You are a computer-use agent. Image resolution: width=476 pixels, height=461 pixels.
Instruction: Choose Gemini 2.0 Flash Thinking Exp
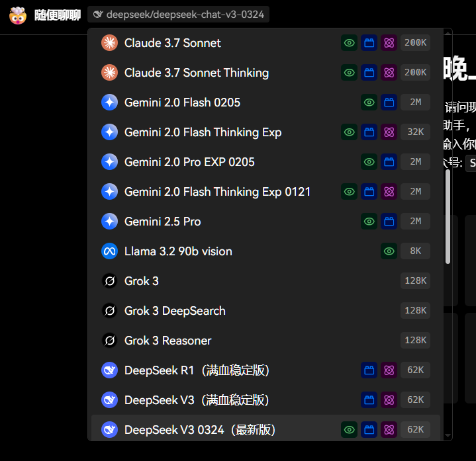pos(265,132)
